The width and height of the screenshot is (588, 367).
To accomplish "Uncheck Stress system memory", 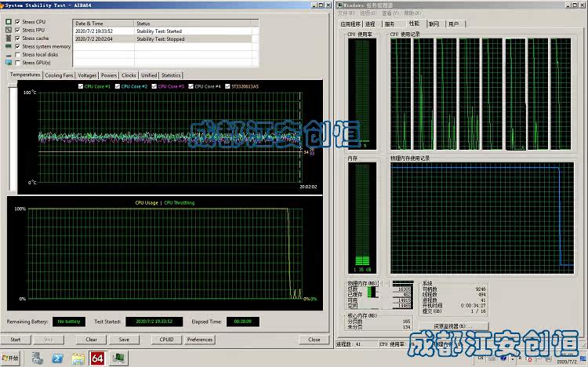I will click(x=17, y=46).
